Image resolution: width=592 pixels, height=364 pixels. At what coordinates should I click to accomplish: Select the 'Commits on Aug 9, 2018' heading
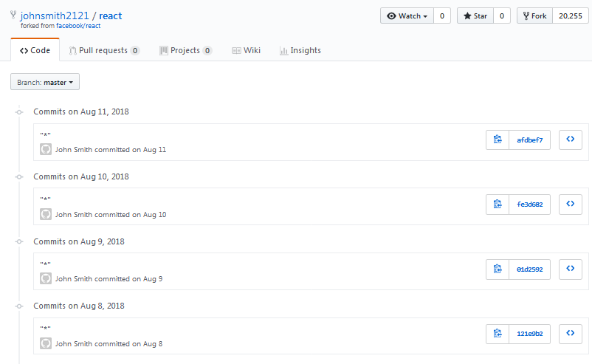point(79,241)
